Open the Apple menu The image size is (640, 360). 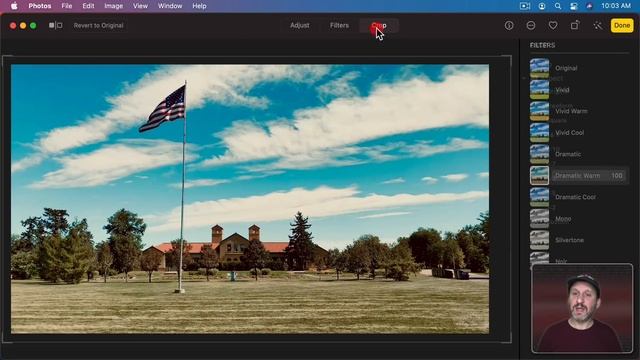pyautogui.click(x=14, y=6)
